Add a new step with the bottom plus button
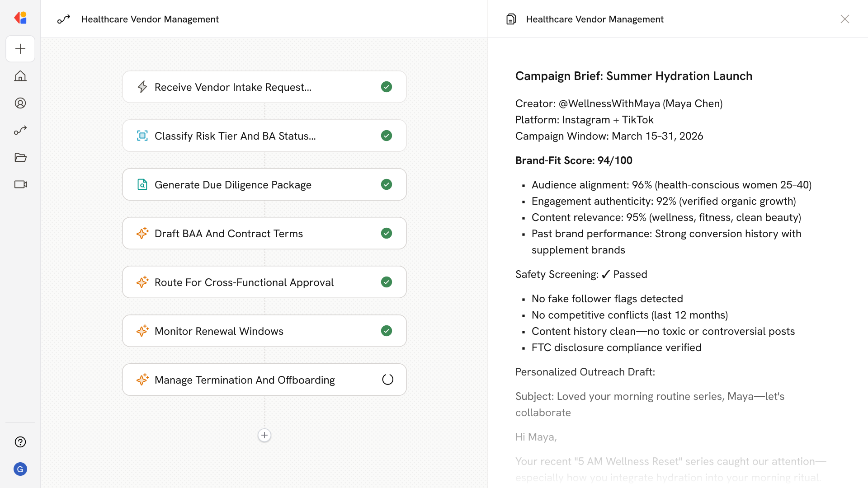This screenshot has width=868, height=488. coord(264,435)
